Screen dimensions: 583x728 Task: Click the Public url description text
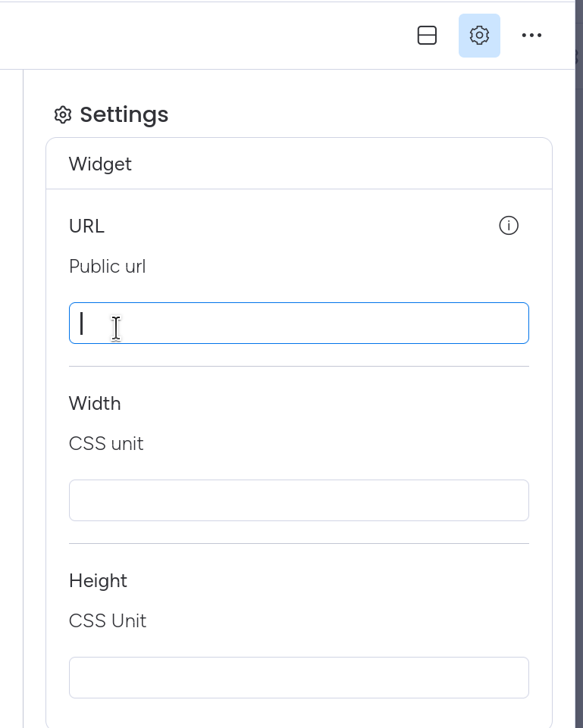tap(107, 267)
